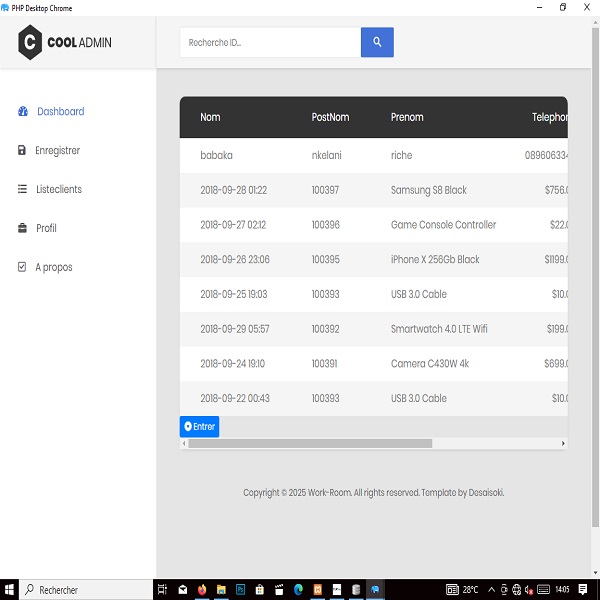Screen dimensions: 600x600
Task: Click the horizontal scrollbar right arrow
Action: [x=562, y=443]
